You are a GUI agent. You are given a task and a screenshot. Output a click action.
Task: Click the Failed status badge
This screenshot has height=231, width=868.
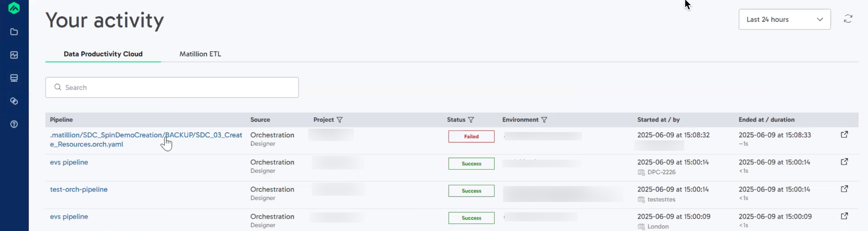pos(471,137)
